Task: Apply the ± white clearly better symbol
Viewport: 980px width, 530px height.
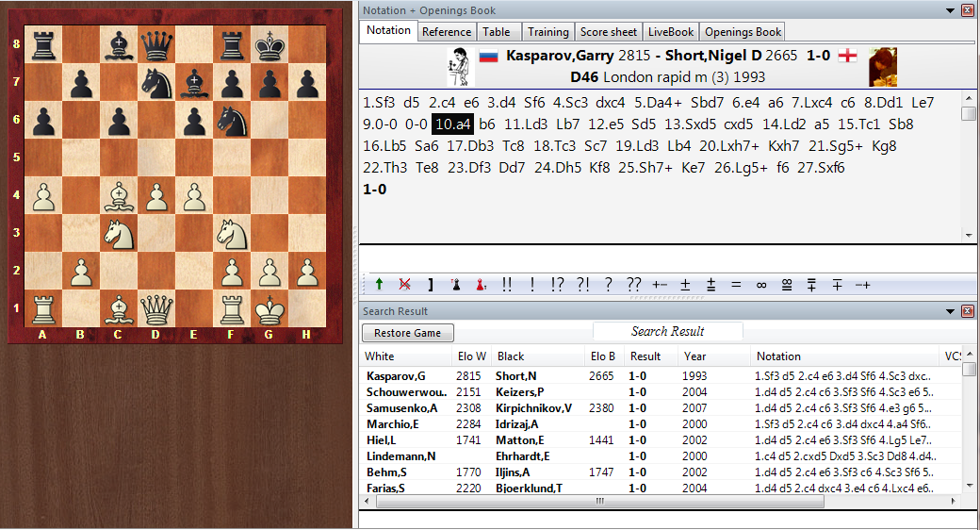Action: (685, 285)
